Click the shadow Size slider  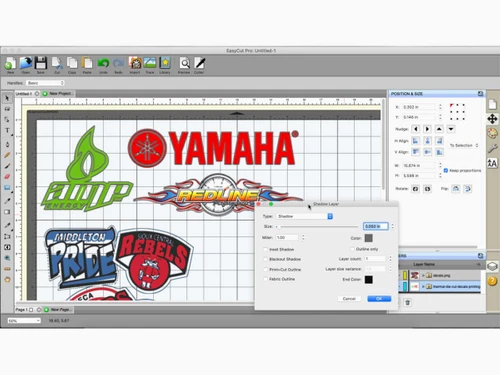(x=317, y=227)
